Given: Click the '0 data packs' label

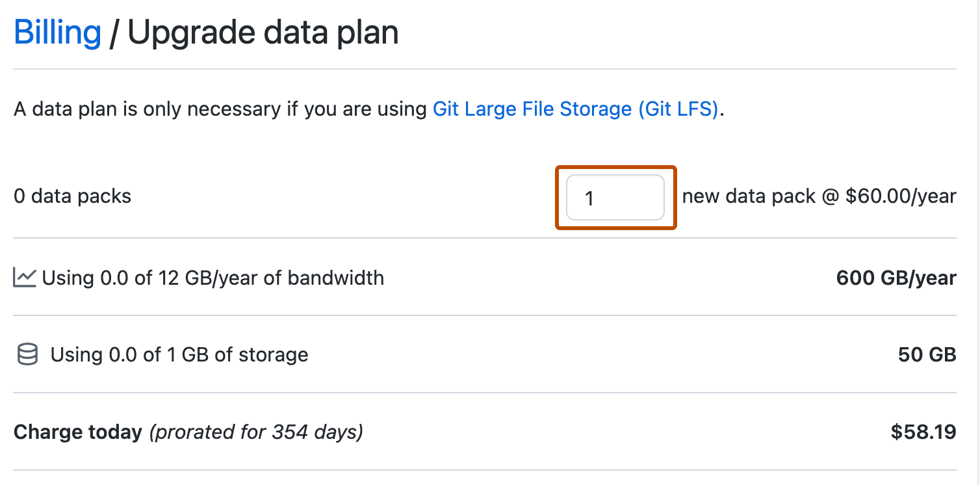Looking at the screenshot, I should 71,196.
